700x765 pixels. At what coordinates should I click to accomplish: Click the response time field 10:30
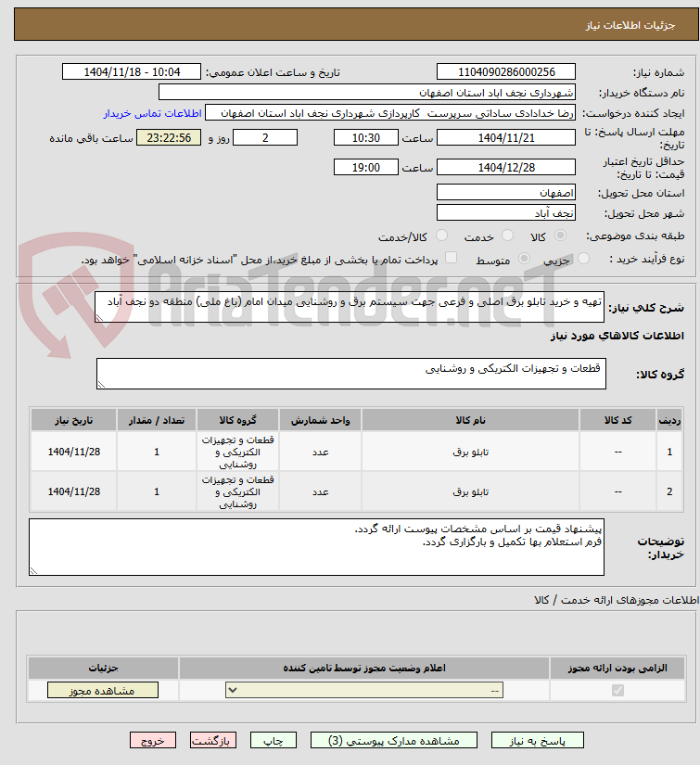click(366, 137)
